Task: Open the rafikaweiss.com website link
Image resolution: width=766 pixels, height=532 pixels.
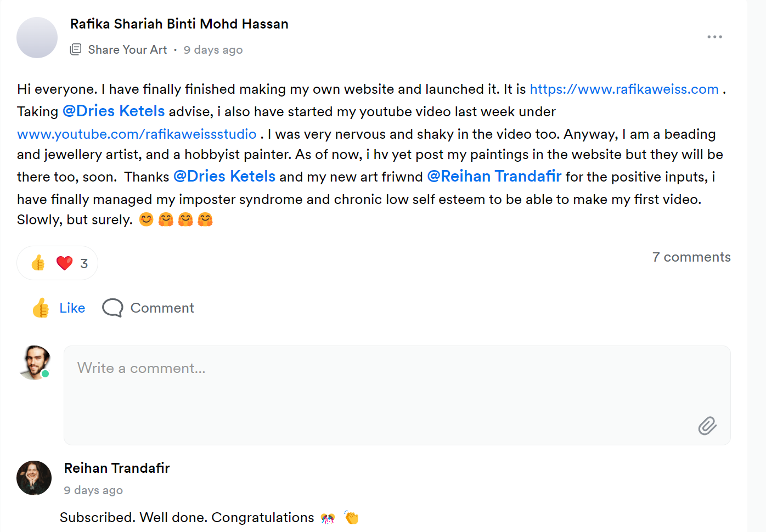Action: (x=624, y=89)
